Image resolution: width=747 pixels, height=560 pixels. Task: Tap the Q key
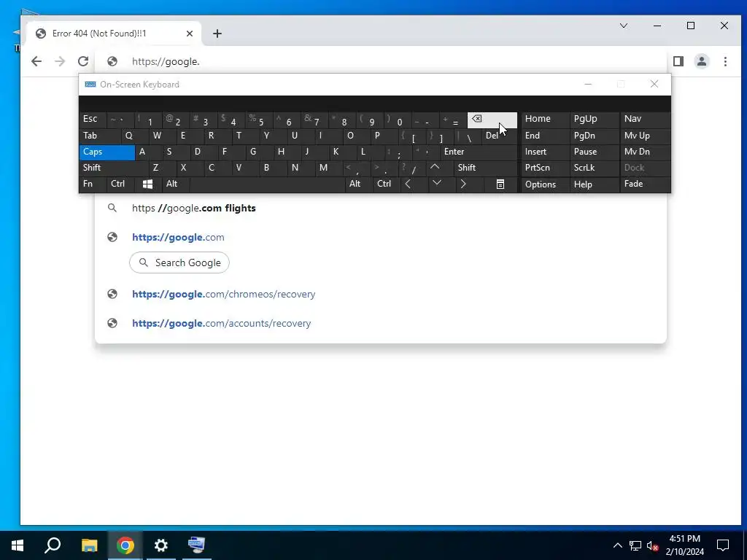tap(135, 136)
